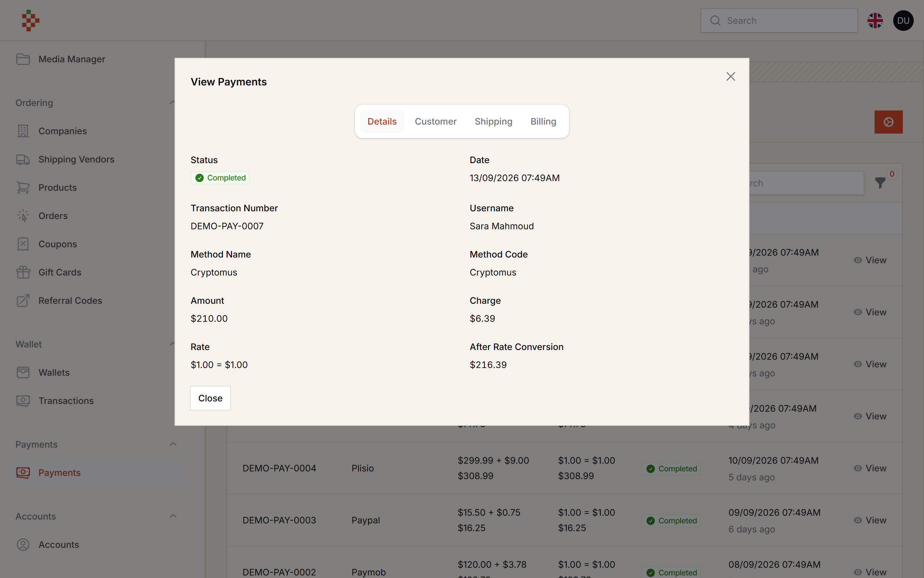Switch to the Billing tab
This screenshot has height=578, width=924.
point(543,122)
